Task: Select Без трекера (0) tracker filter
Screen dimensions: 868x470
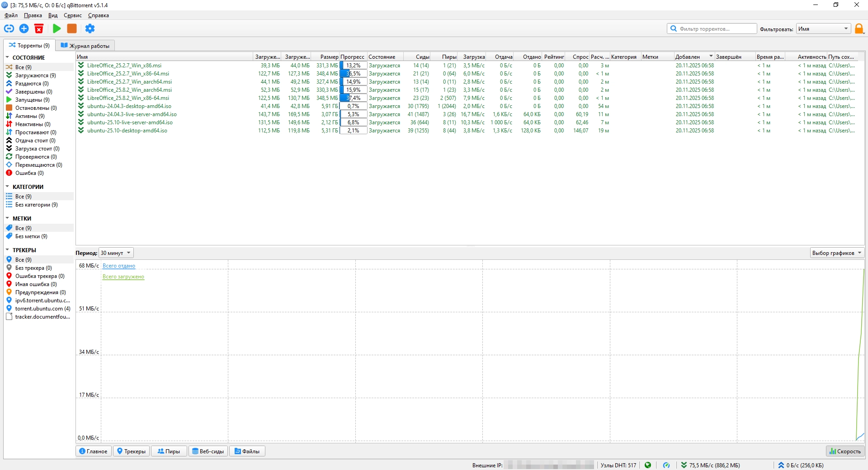Action: click(33, 268)
